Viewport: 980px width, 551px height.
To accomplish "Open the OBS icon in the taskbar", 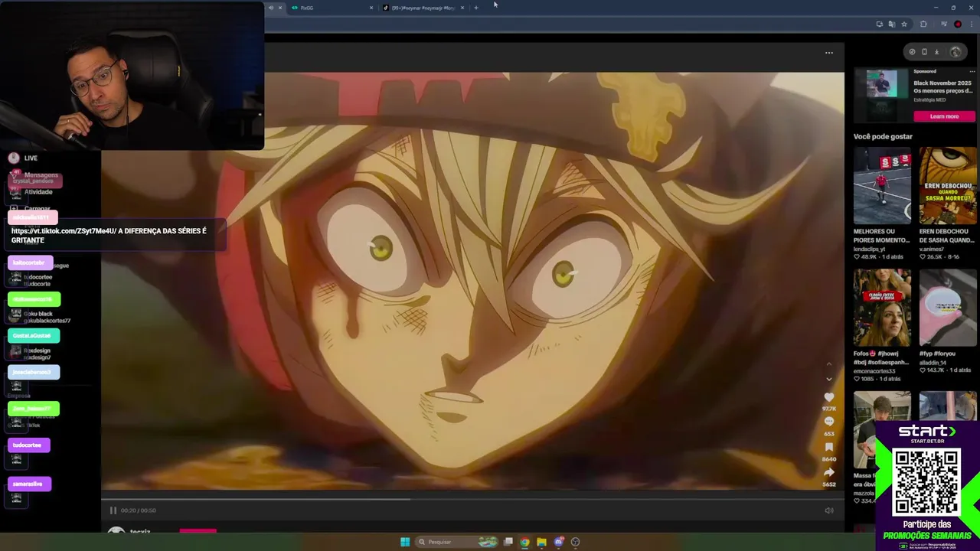I will pos(575,542).
